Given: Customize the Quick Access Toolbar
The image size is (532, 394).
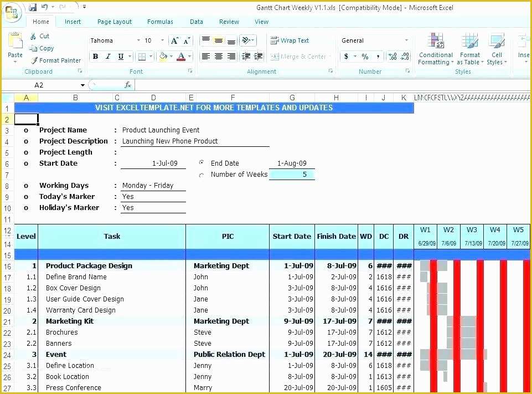Looking at the screenshot, I should pos(85,7).
